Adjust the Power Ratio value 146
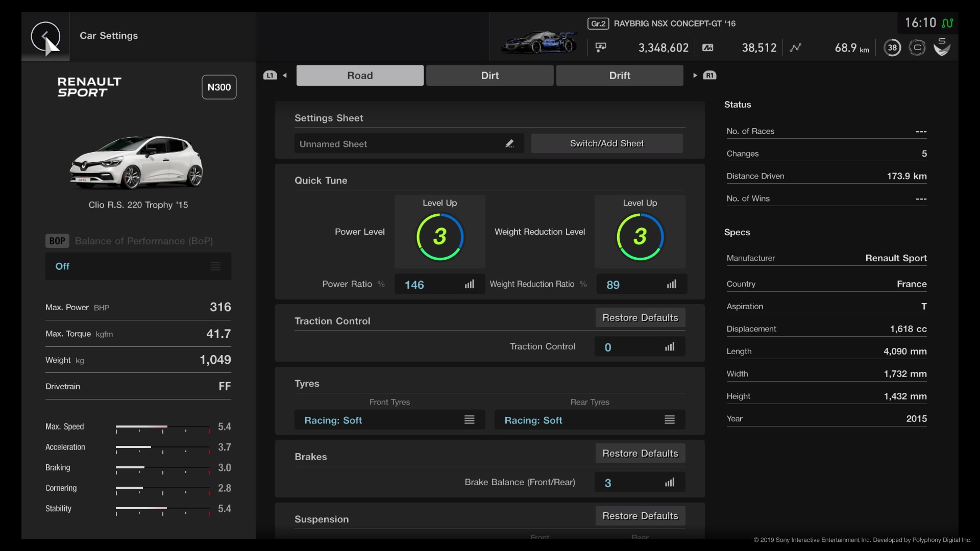The image size is (980, 551). click(439, 284)
